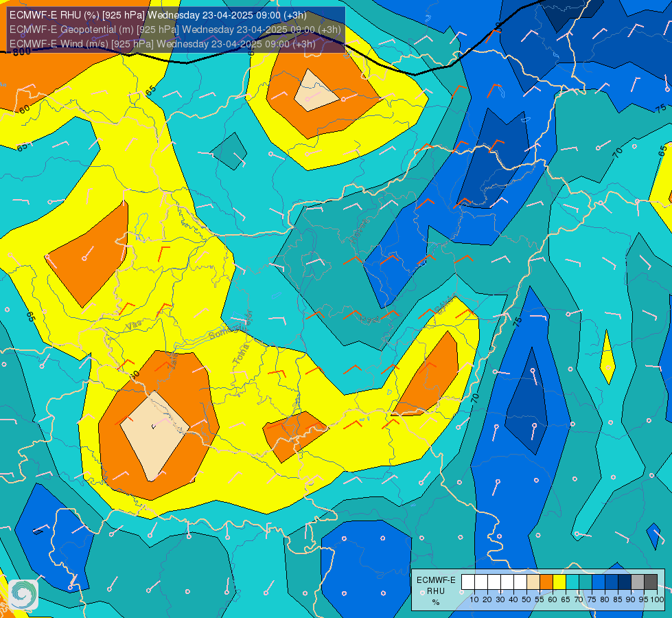Click the Tolna county label on the map
Image resolution: width=672 pixels, height=618 pixels.
pyautogui.click(x=241, y=354)
